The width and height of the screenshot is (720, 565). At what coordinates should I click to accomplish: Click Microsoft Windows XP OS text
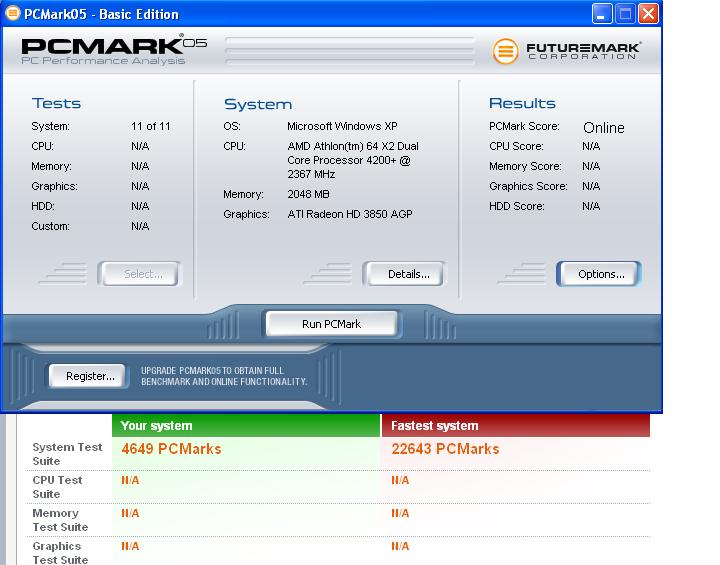(342, 126)
